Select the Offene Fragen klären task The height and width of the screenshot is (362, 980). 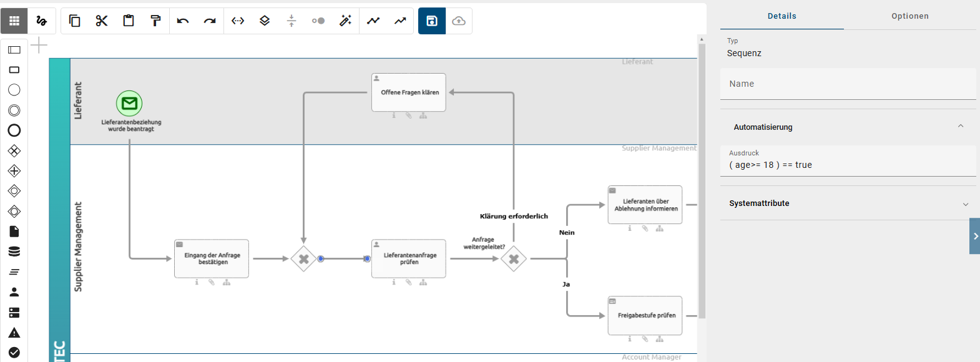click(409, 92)
